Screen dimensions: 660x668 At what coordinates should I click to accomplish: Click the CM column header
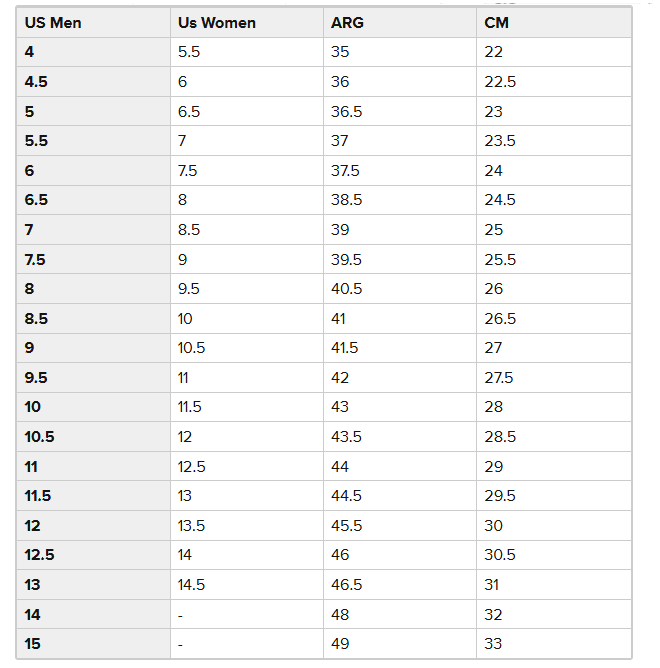pos(496,22)
